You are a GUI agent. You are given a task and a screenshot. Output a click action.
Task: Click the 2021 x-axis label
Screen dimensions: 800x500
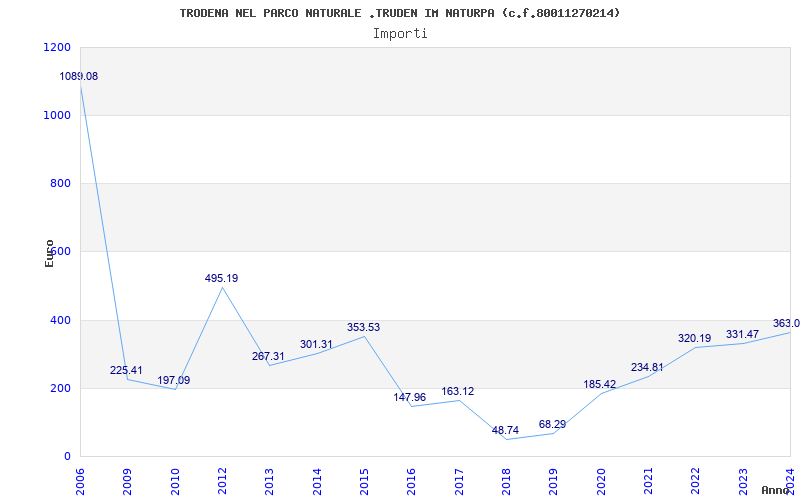(x=648, y=482)
